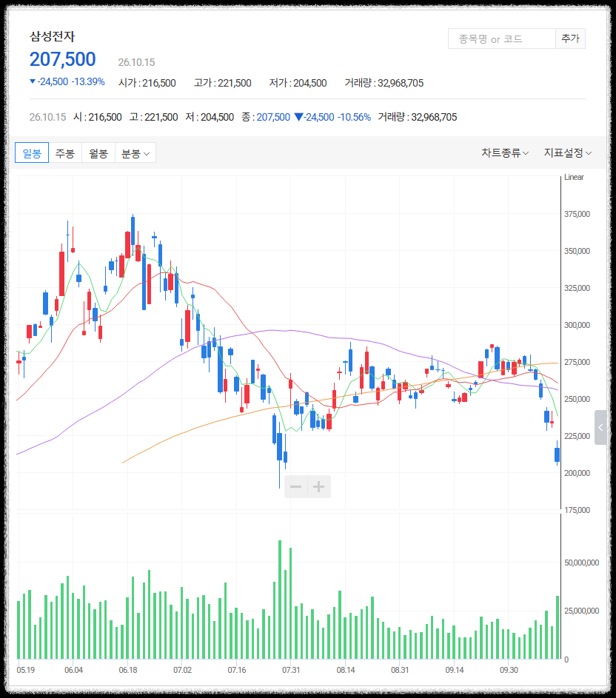
Task: Click the 종 : 207,500 closing value
Action: [x=266, y=117]
